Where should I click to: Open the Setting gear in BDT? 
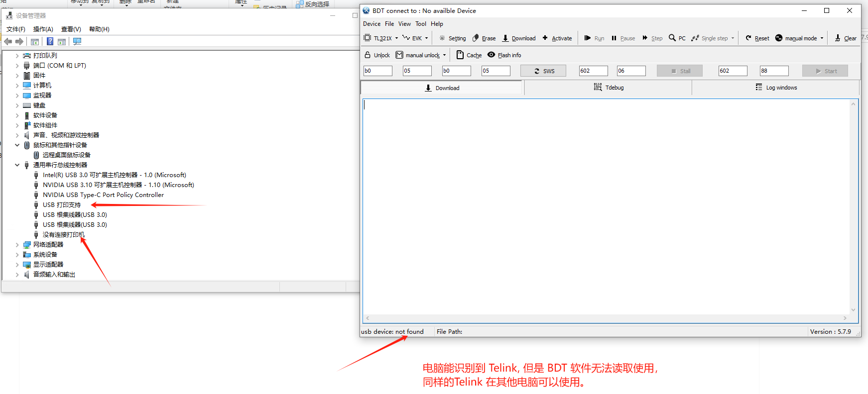(453, 38)
